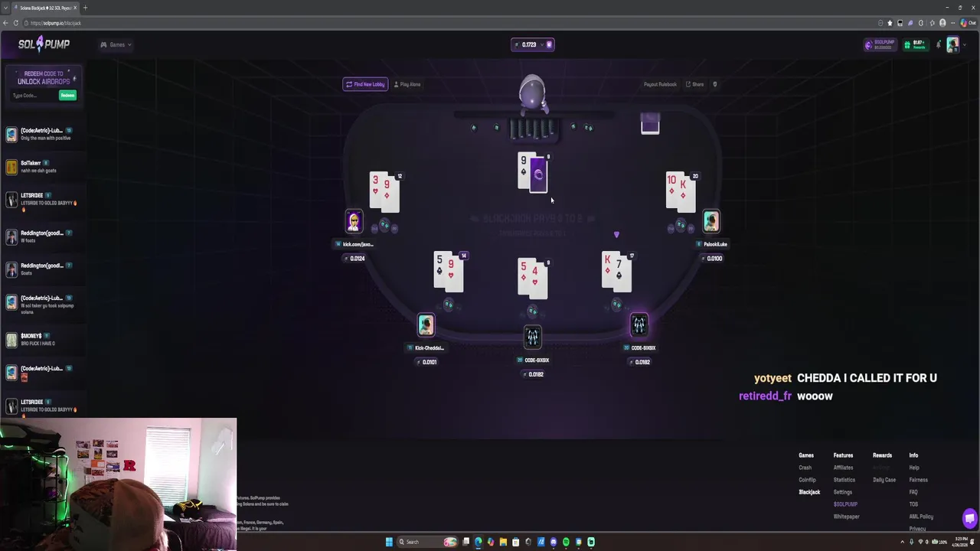Screen dimensions: 980x551
Task: Open the 0.1723 balance currency dropdown
Action: coord(530,44)
